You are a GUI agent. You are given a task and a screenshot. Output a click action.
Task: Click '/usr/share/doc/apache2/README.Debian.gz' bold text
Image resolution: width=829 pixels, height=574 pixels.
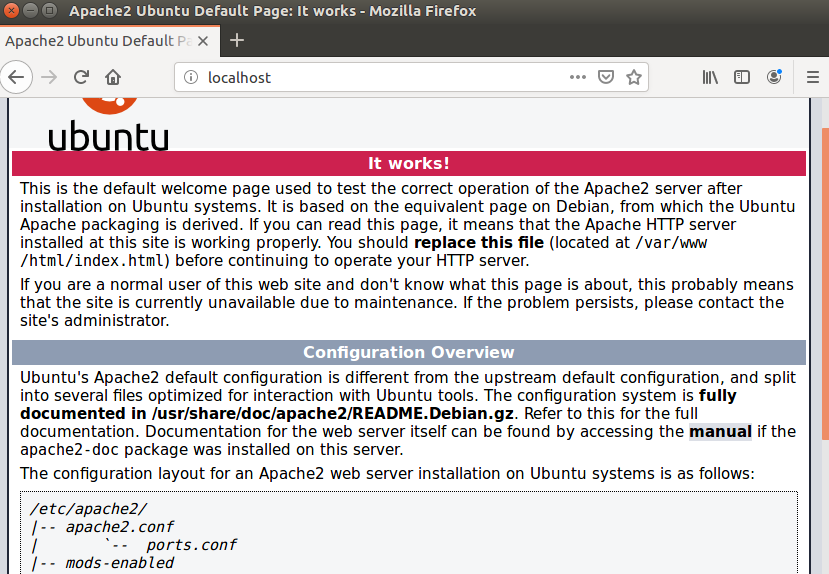[x=333, y=413]
